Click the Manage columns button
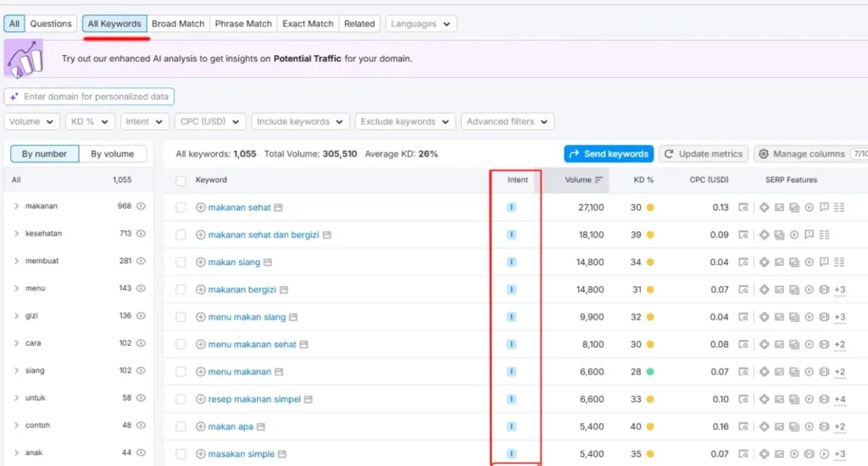Image resolution: width=868 pixels, height=466 pixels. (811, 154)
